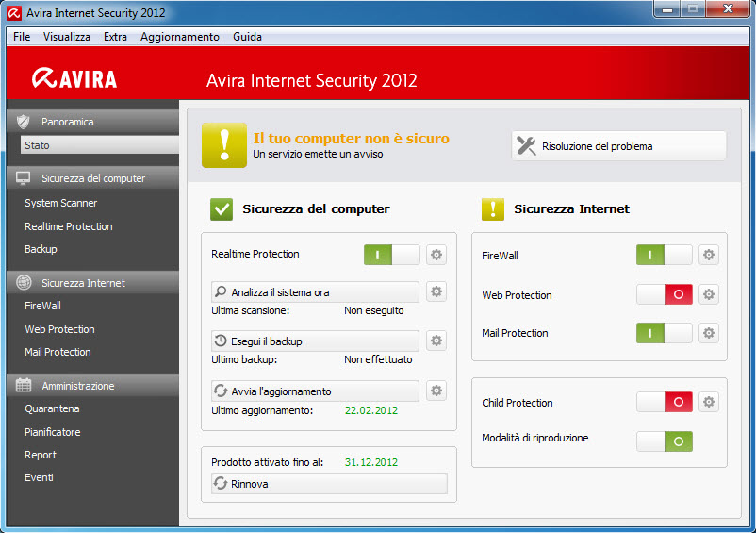756x533 pixels.
Task: Click green checkmark icon for Sicurezza del computer
Action: (x=222, y=209)
